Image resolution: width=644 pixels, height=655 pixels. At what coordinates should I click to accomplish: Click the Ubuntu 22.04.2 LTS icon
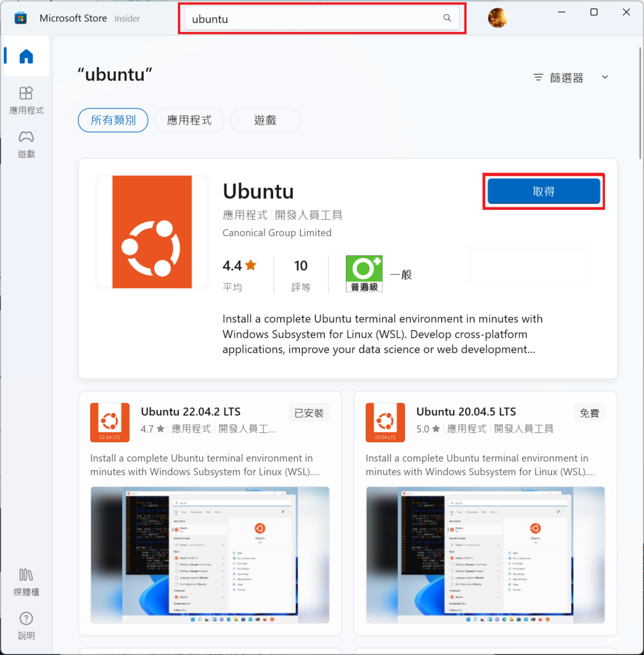click(110, 422)
